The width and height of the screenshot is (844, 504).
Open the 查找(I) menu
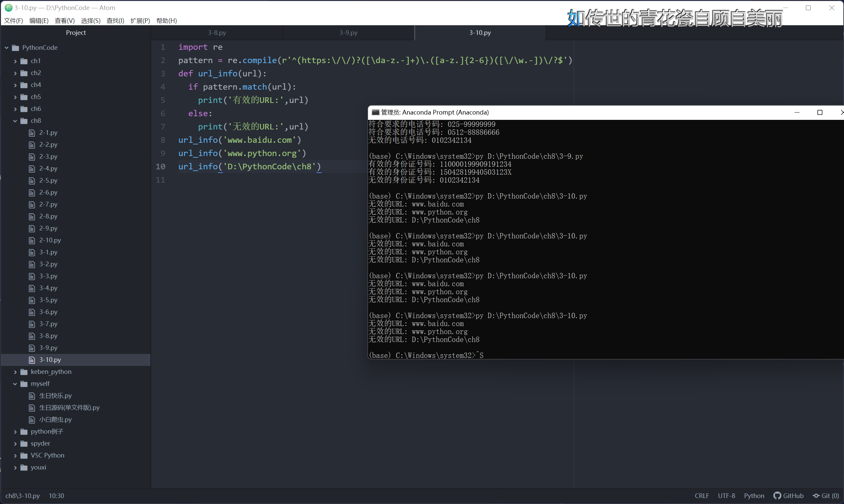click(x=116, y=21)
